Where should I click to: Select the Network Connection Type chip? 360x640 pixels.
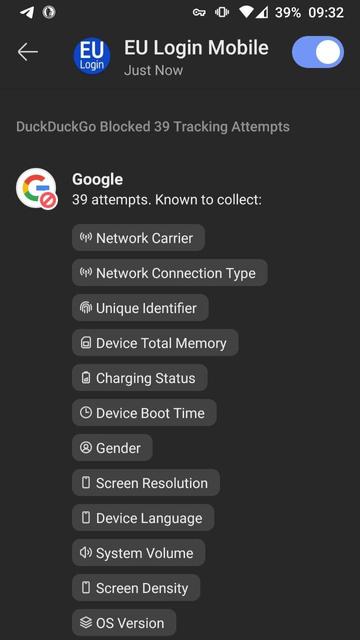[170, 273]
